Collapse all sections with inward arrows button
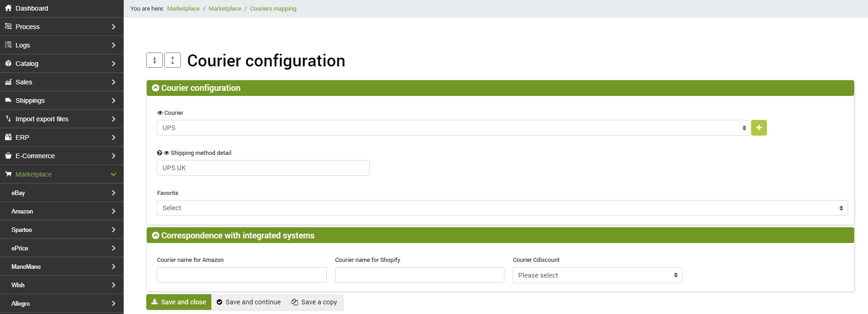The width and height of the screenshot is (868, 314). 155,60
